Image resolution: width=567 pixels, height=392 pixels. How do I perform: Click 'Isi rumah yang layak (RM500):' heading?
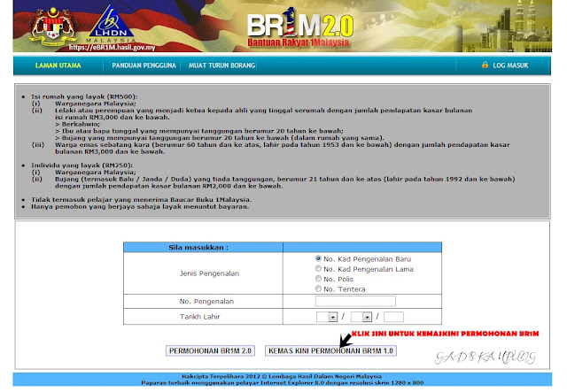click(84, 96)
